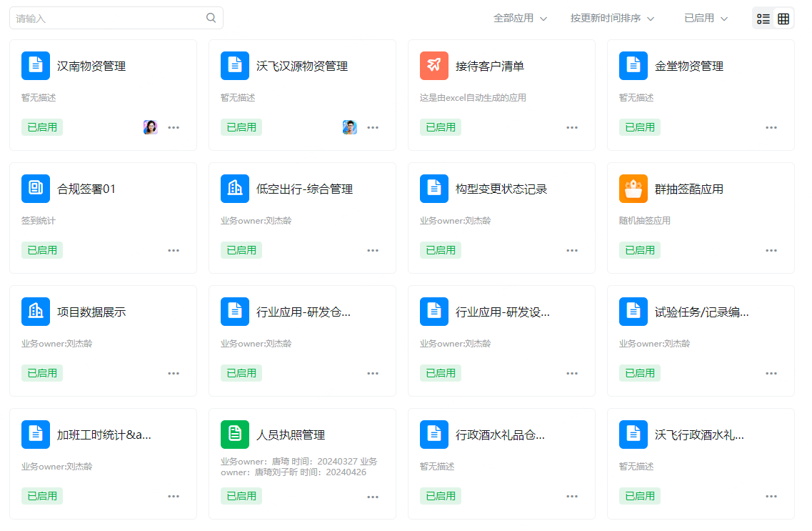The image size is (812, 531).
Task: Open more options for 汉南物资管理
Action: point(174,127)
